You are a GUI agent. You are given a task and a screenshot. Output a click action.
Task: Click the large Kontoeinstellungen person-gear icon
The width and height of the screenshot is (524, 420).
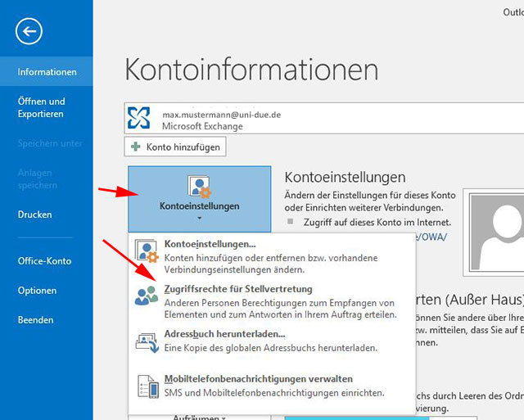(x=199, y=187)
